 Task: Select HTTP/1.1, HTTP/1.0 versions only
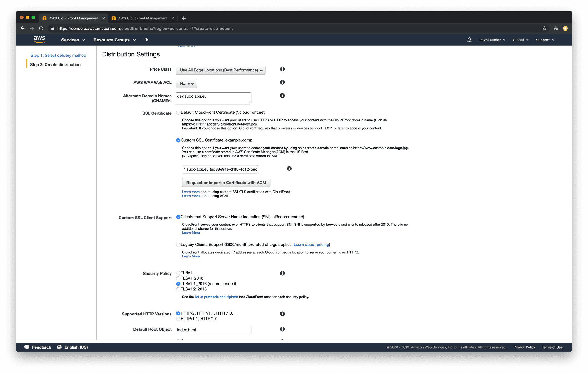(178, 319)
